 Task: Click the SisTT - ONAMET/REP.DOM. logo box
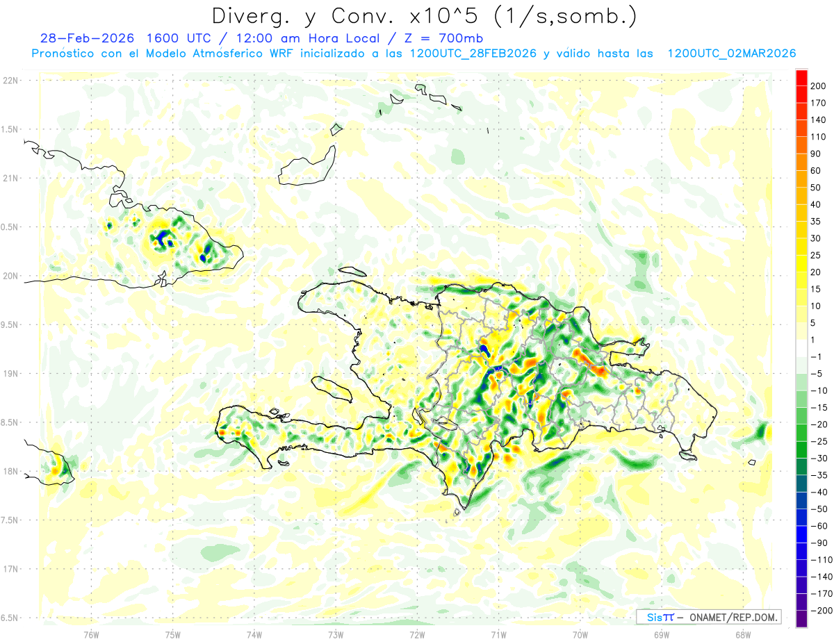point(708,617)
